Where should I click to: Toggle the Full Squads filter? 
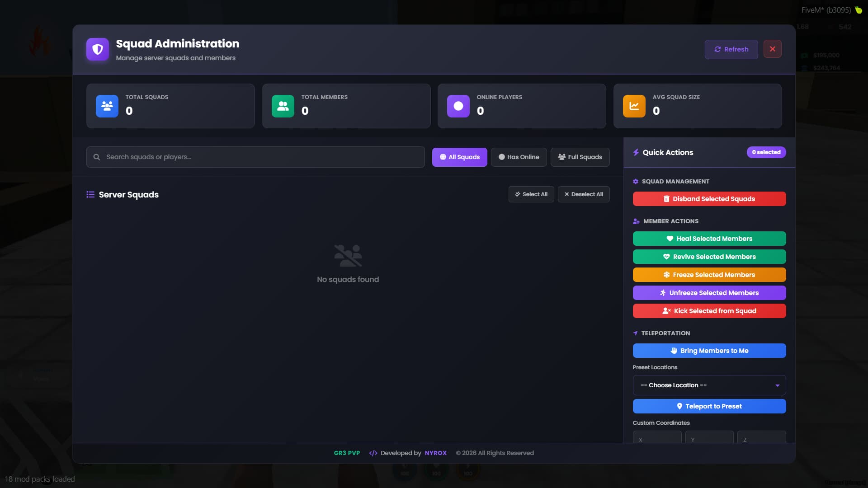(x=580, y=157)
